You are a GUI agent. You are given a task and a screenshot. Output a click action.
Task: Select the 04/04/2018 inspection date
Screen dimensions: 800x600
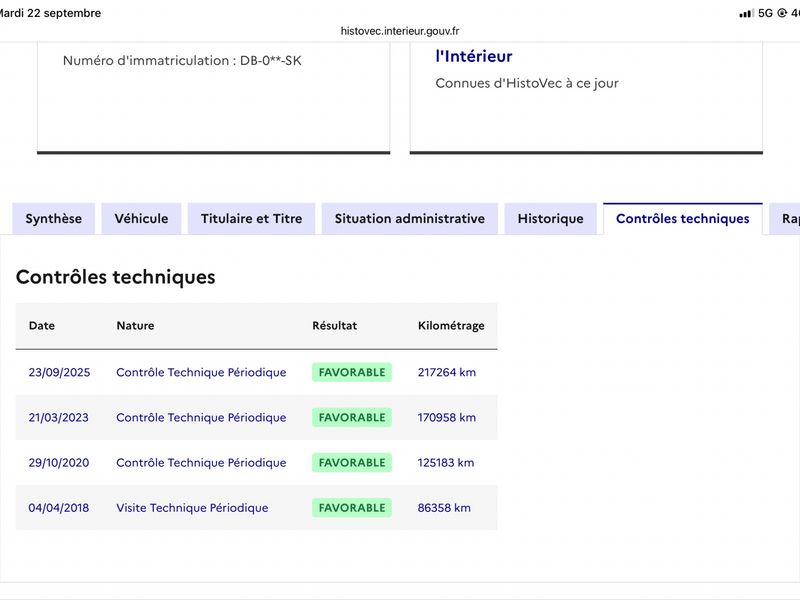59,508
